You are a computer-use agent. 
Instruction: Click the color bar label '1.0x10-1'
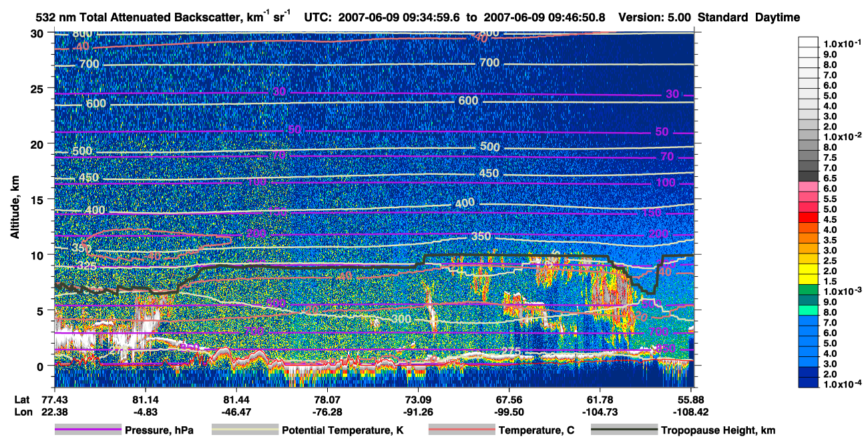(843, 43)
